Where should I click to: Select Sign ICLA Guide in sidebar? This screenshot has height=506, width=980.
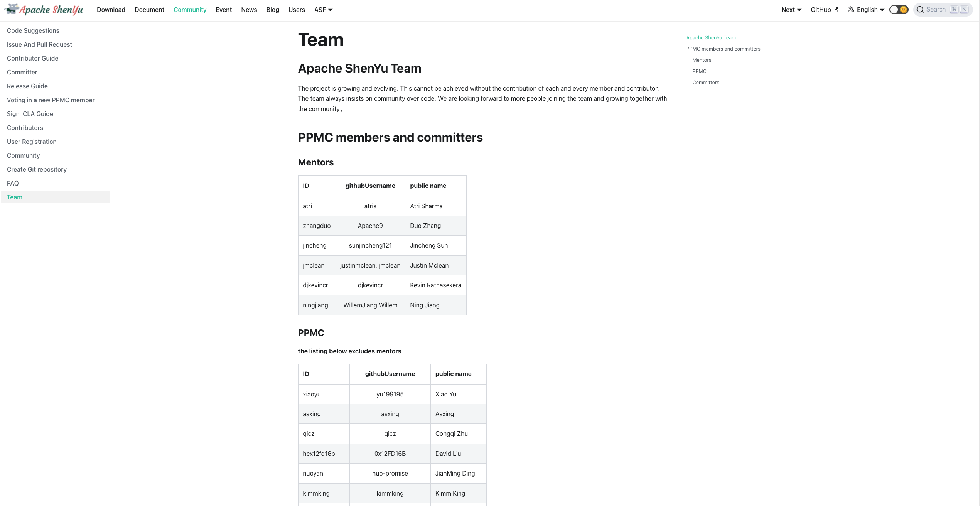30,114
